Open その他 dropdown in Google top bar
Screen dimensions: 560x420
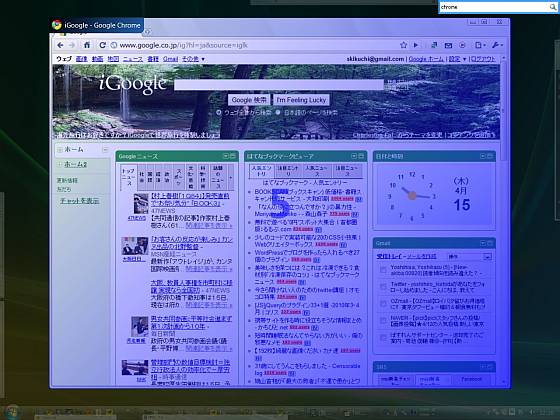(x=193, y=59)
